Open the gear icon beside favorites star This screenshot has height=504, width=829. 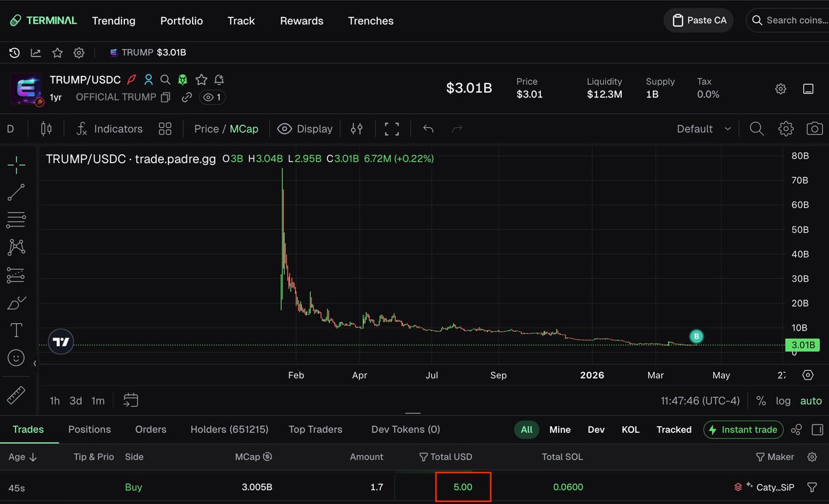click(x=79, y=52)
